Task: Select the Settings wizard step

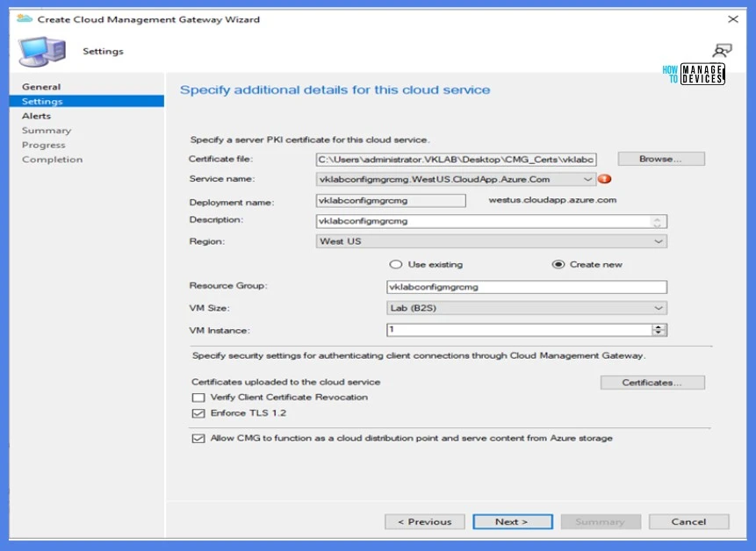Action: pyautogui.click(x=87, y=102)
